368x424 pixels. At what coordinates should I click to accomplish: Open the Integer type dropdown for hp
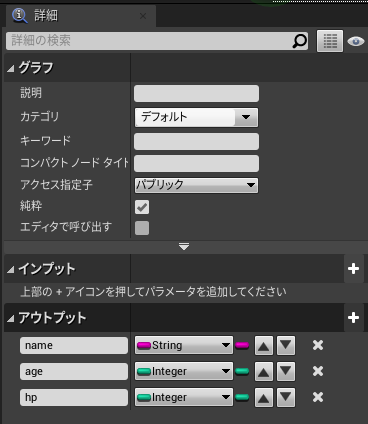tap(184, 397)
